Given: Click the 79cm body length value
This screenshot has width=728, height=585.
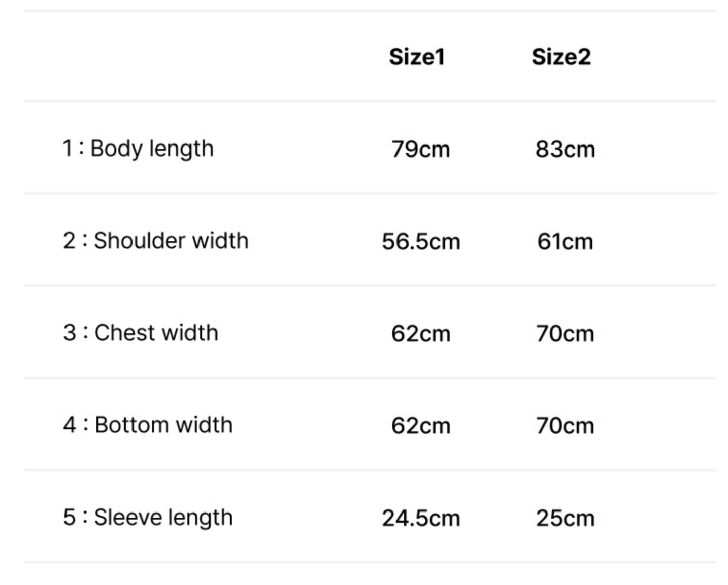Looking at the screenshot, I should click(421, 150).
